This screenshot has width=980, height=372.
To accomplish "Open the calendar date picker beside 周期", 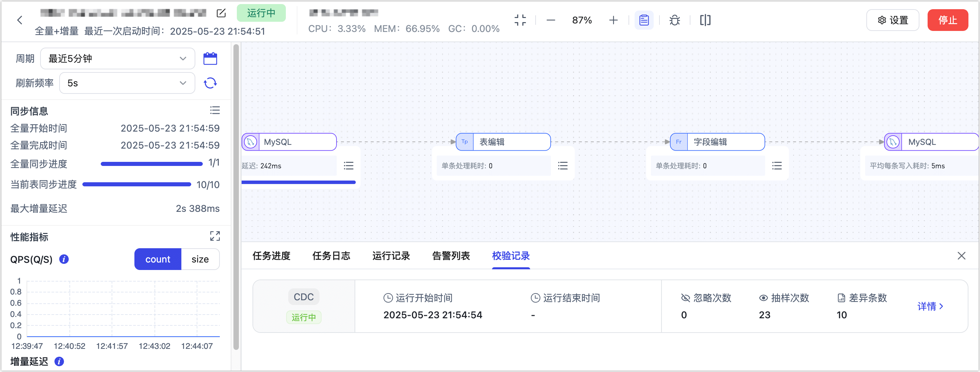I will coord(211,58).
